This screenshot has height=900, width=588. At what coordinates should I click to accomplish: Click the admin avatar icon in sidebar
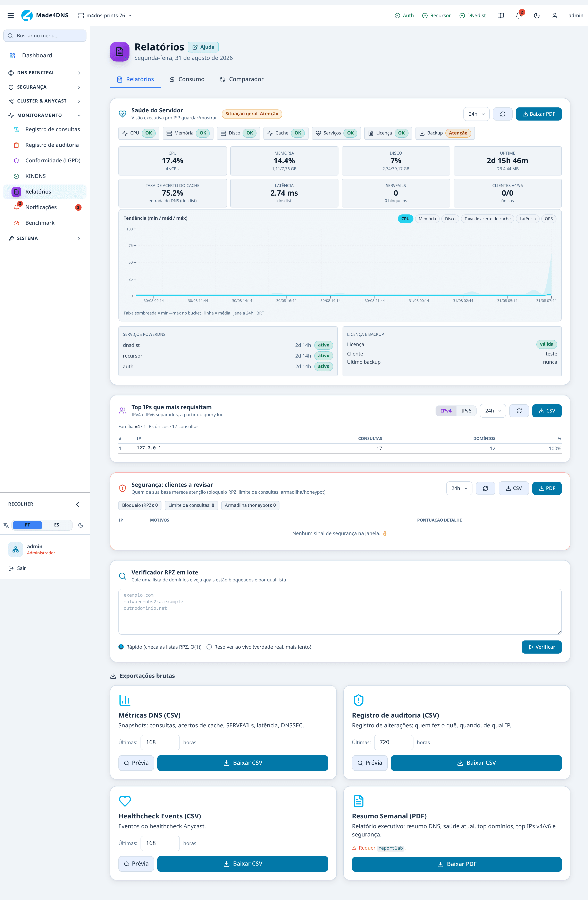point(16,549)
